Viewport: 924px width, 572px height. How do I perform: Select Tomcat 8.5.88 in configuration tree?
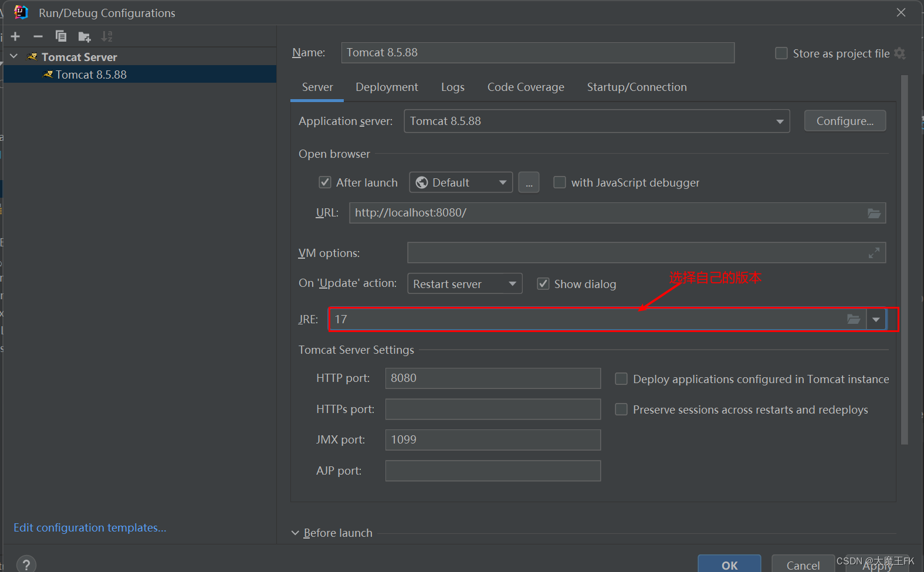(x=140, y=75)
